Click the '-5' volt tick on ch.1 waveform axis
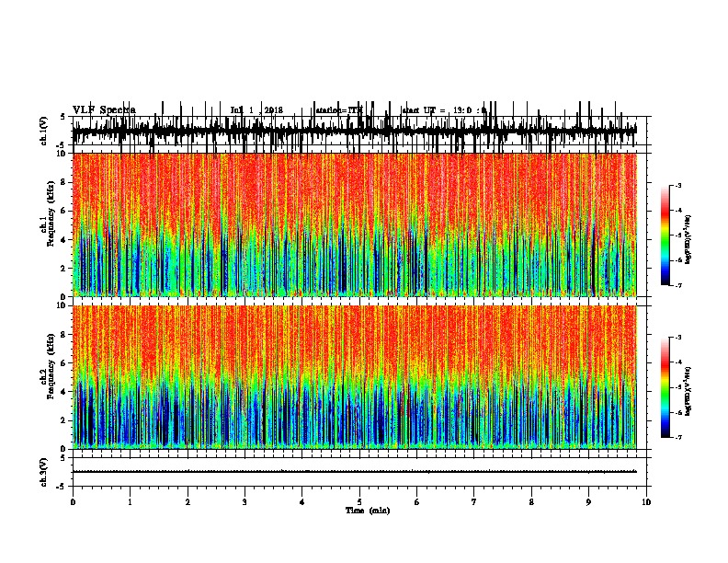 [x=62, y=145]
